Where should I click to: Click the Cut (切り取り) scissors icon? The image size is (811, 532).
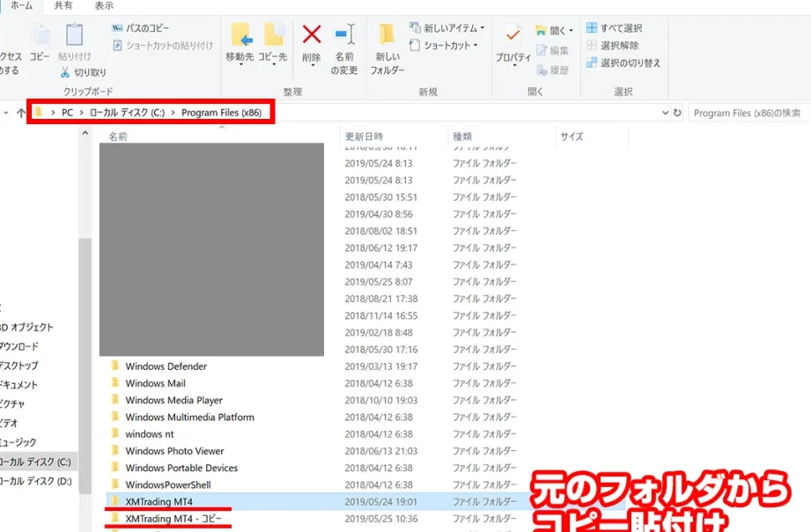84,72
